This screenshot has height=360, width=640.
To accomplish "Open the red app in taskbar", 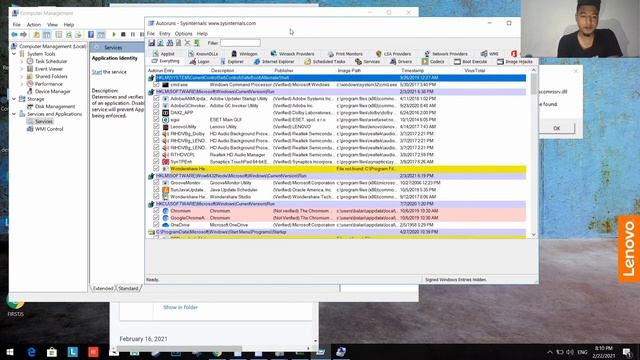I will tap(93, 352).
